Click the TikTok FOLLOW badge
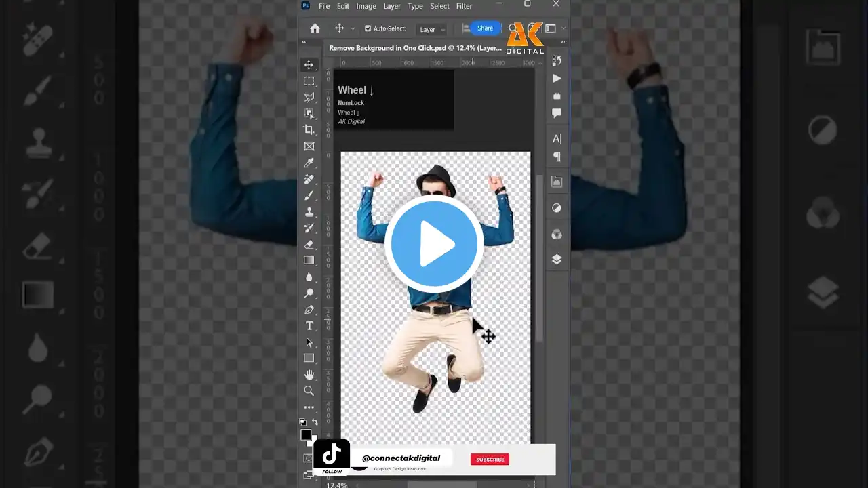Image resolution: width=868 pixels, height=488 pixels. click(332, 457)
